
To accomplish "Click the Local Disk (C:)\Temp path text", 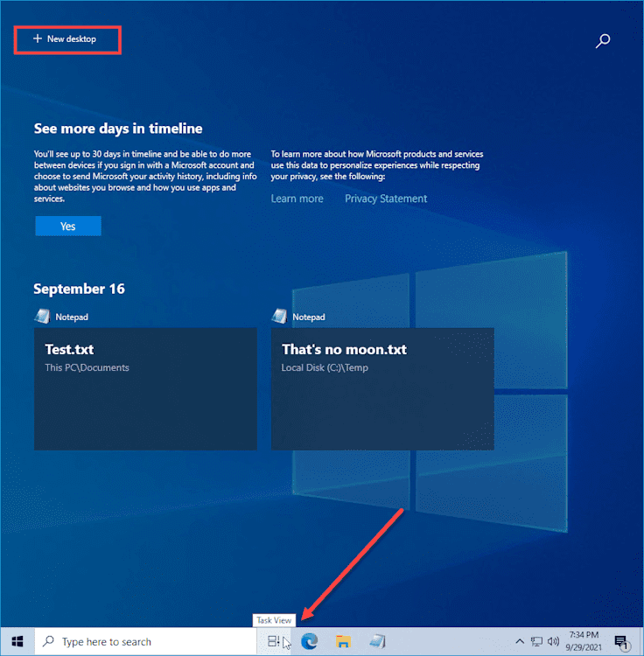I will (325, 367).
